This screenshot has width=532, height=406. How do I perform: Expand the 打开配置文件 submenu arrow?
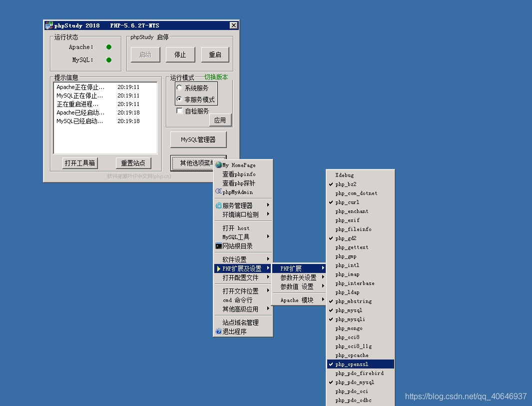tap(268, 277)
